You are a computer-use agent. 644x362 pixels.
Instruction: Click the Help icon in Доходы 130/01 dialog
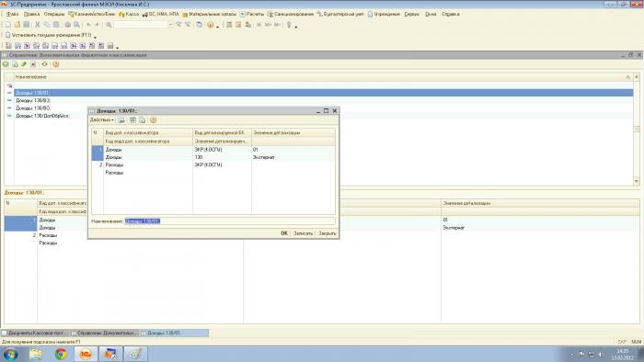coord(154,120)
